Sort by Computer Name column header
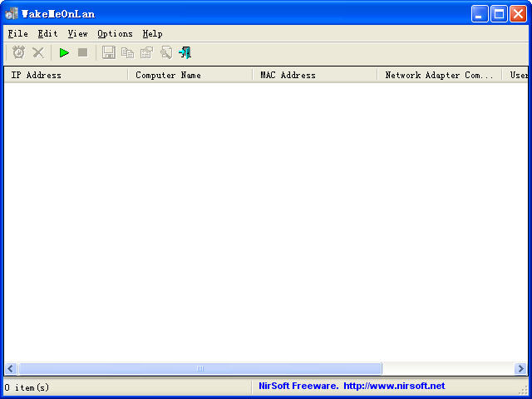This screenshot has height=399, width=532. point(190,75)
